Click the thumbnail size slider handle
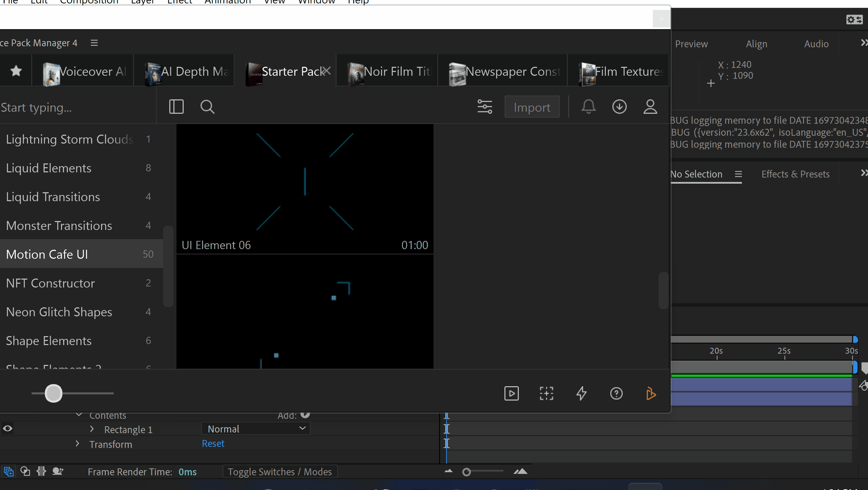Viewport: 868px width, 490px height. tap(53, 393)
